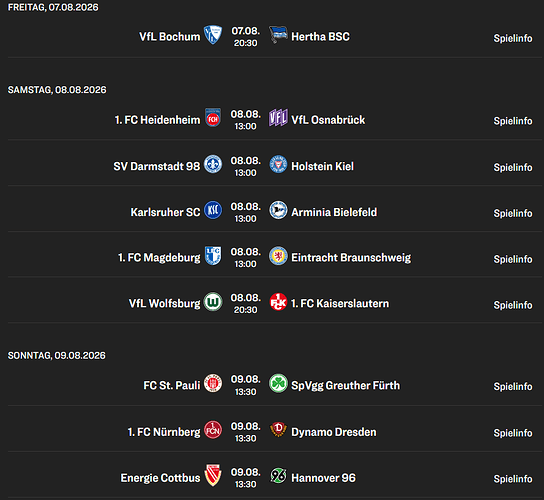
Task: Click the Eintracht Braunschweig team name
Action: [351, 257]
